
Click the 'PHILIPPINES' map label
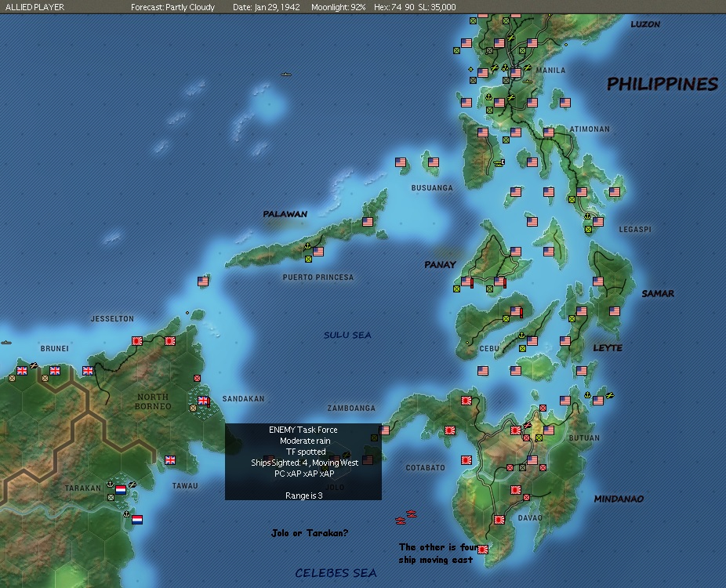(662, 84)
